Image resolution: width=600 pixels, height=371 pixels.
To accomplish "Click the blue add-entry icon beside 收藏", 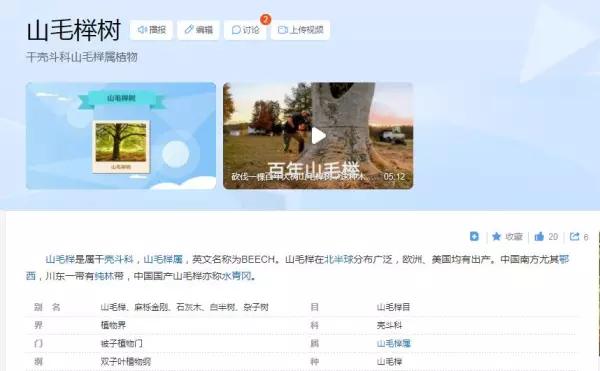I will tap(474, 236).
